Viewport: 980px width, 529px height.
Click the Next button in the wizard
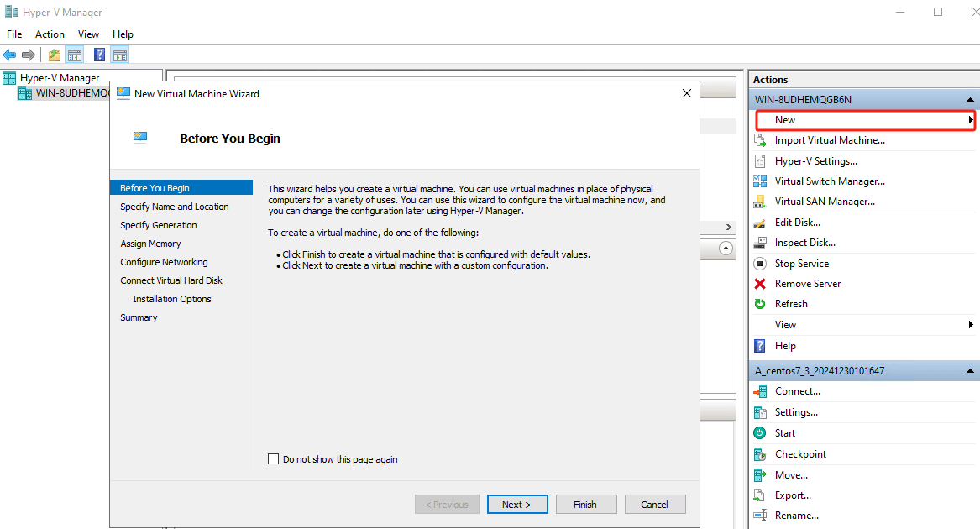pyautogui.click(x=517, y=505)
